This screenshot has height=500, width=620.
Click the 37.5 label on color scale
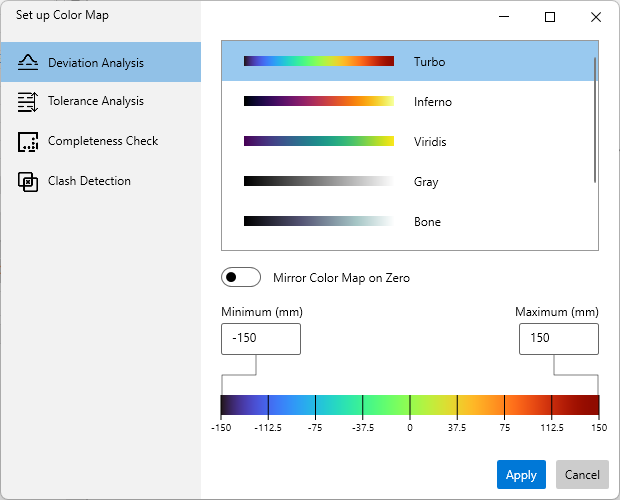click(457, 428)
